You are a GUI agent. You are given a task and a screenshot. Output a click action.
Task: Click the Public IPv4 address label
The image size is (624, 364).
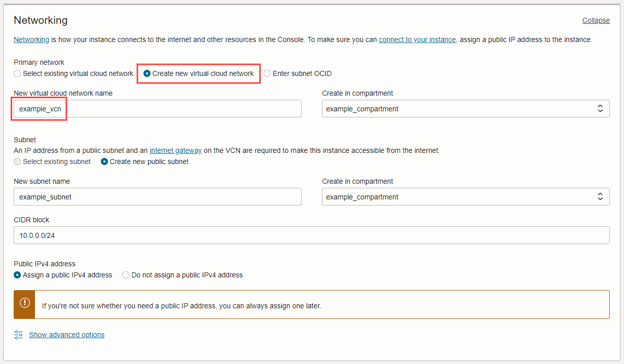(x=45, y=264)
